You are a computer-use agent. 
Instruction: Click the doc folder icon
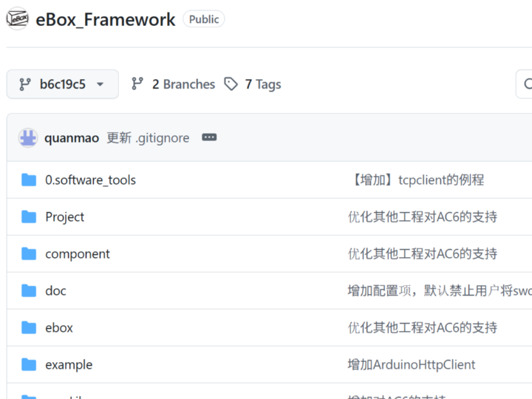point(29,290)
